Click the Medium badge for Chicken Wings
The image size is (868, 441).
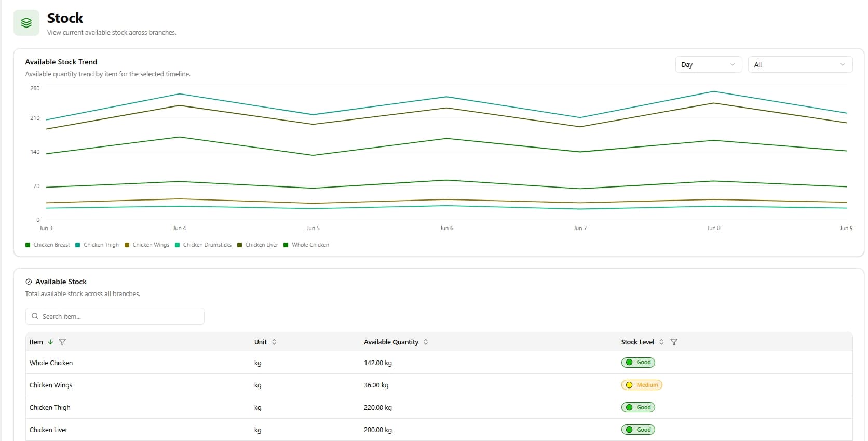click(642, 385)
